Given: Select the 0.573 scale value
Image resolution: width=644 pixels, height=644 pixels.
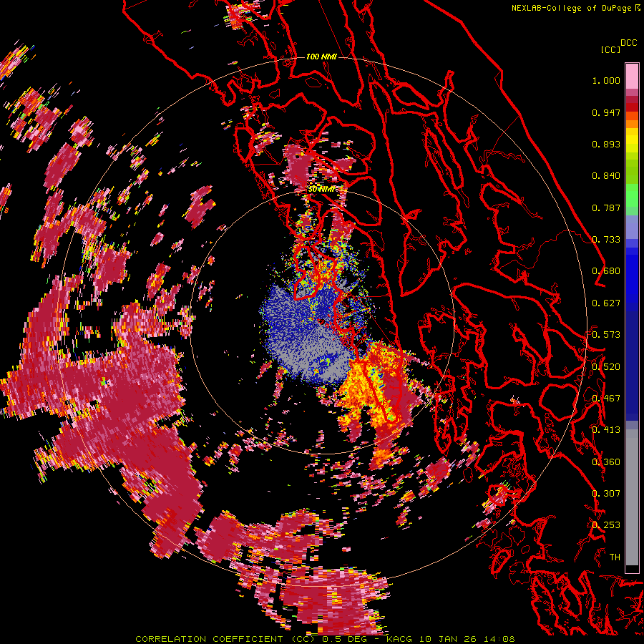Looking at the screenshot, I should (x=606, y=335).
